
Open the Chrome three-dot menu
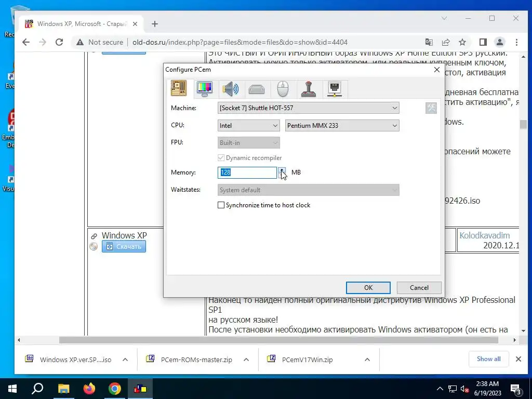pyautogui.click(x=516, y=42)
